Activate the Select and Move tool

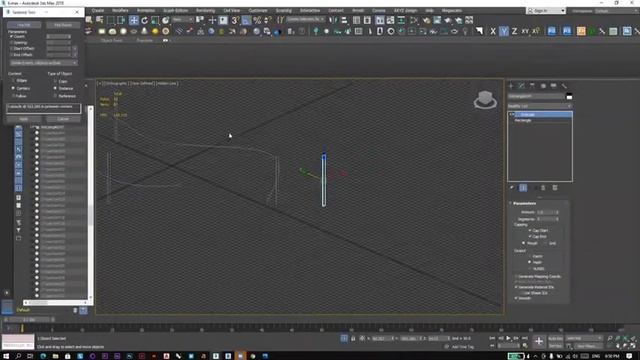(x=134, y=20)
